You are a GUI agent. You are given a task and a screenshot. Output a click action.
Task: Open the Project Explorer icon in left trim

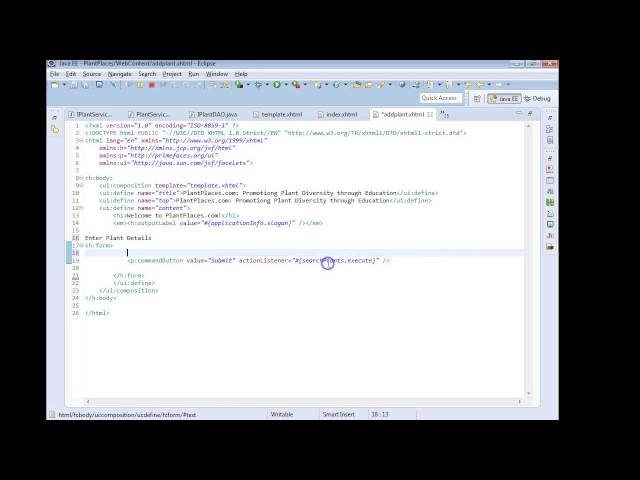55,130
